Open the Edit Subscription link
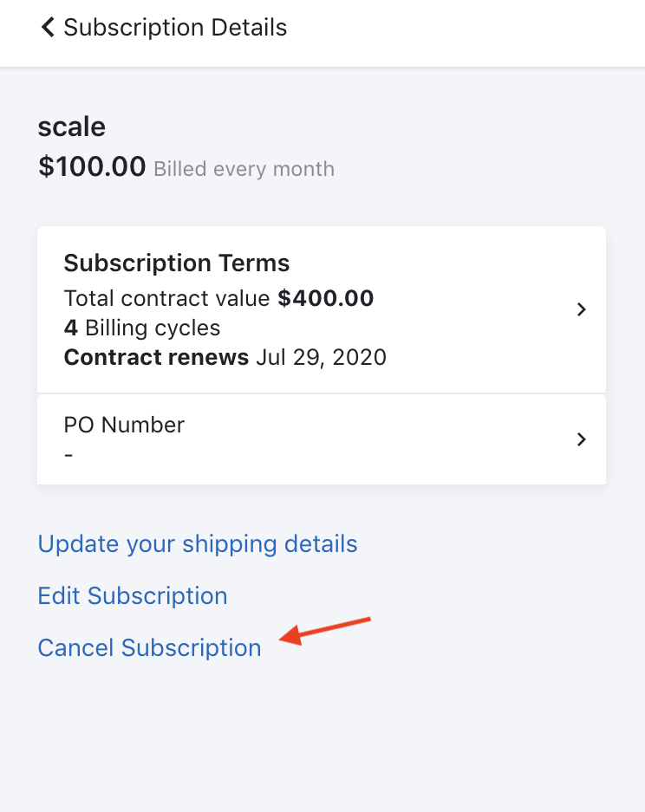The width and height of the screenshot is (645, 812). pyautogui.click(x=133, y=596)
